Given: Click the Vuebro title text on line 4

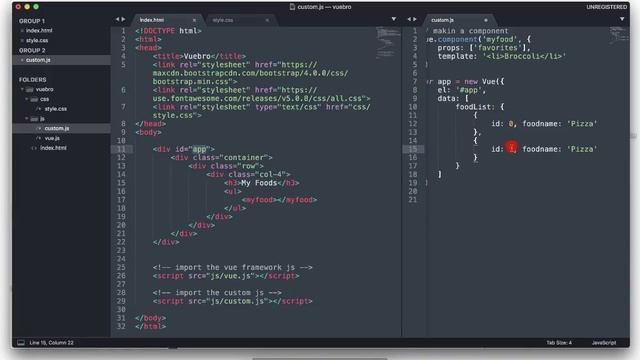Looking at the screenshot, I should click(x=197, y=56).
